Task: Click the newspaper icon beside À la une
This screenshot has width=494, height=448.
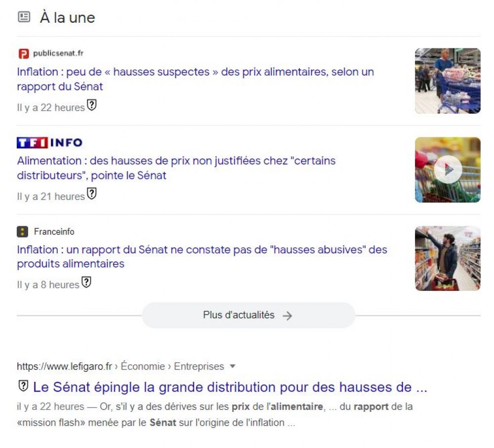Action: coord(24,17)
